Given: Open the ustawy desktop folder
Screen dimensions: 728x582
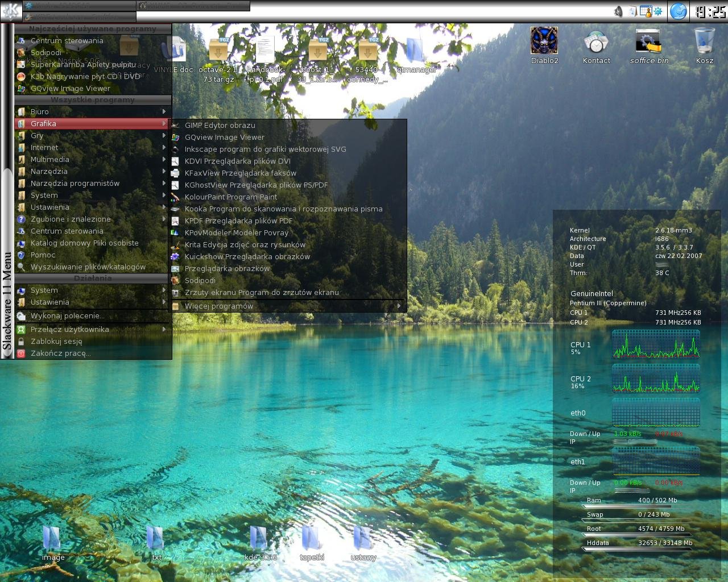Looking at the screenshot, I should pyautogui.click(x=363, y=543).
